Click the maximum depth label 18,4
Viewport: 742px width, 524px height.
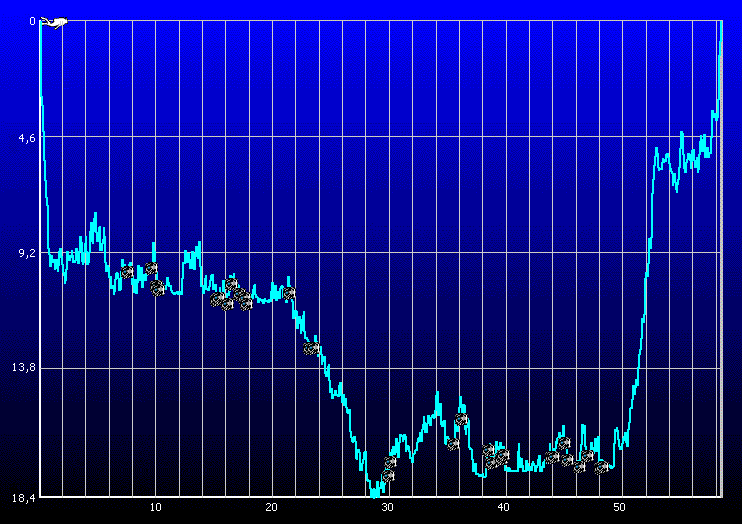click(x=24, y=498)
